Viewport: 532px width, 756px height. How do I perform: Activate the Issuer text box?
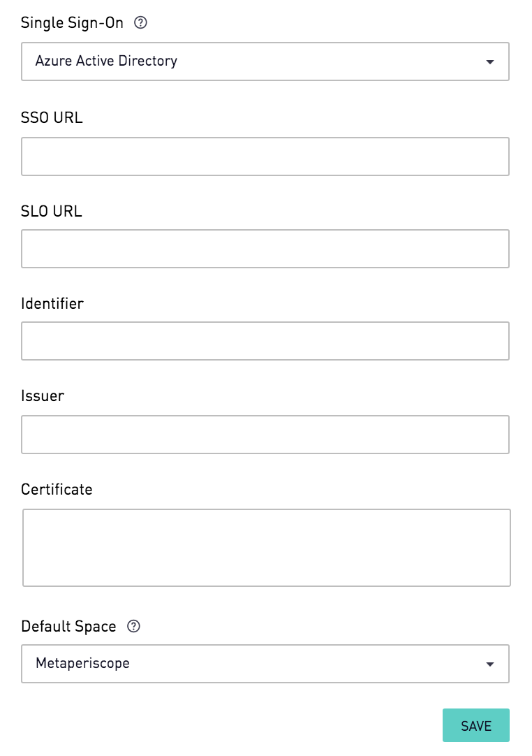[x=265, y=435]
